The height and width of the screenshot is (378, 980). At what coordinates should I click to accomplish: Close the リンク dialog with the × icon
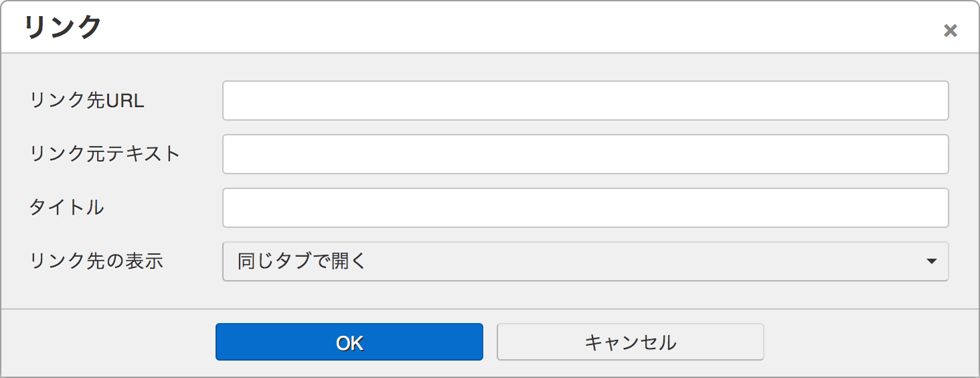click(950, 30)
